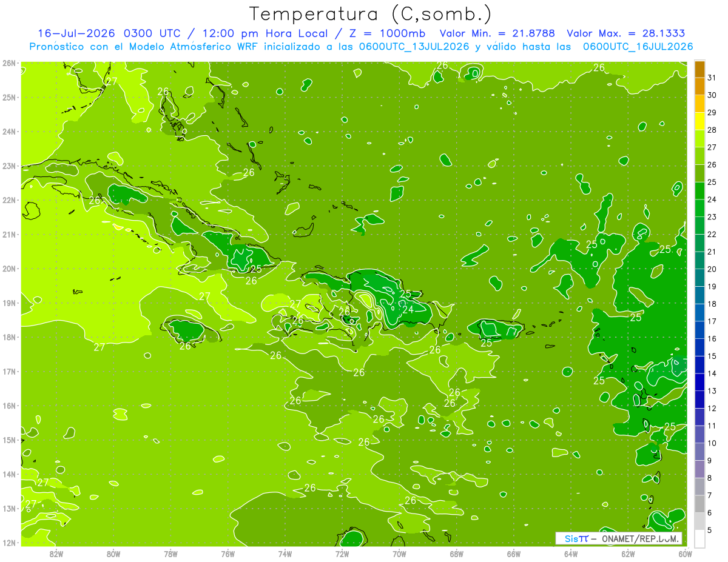
Task: Click the color scale value 20
Action: click(x=712, y=269)
